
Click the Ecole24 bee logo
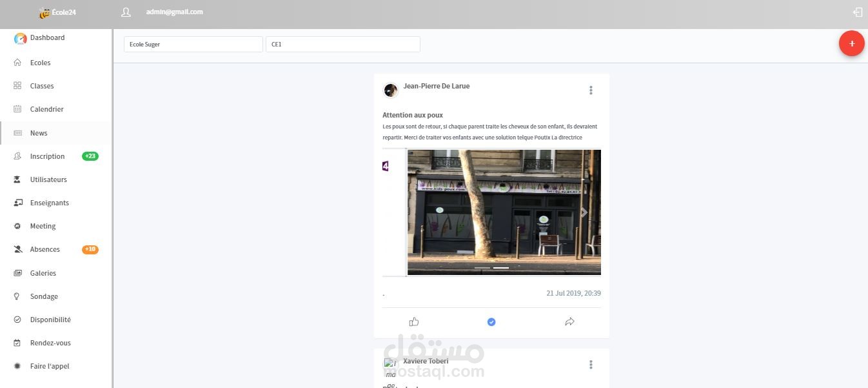44,13
